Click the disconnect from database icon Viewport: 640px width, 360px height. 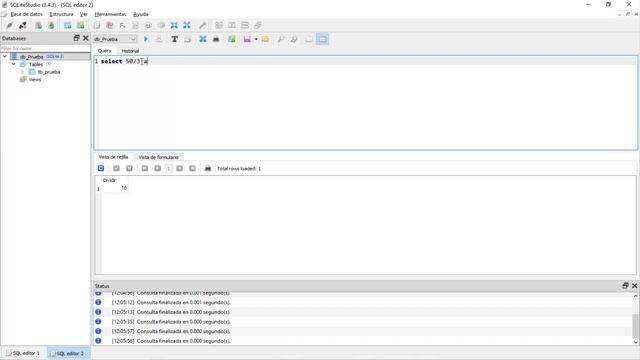[x=23, y=25]
